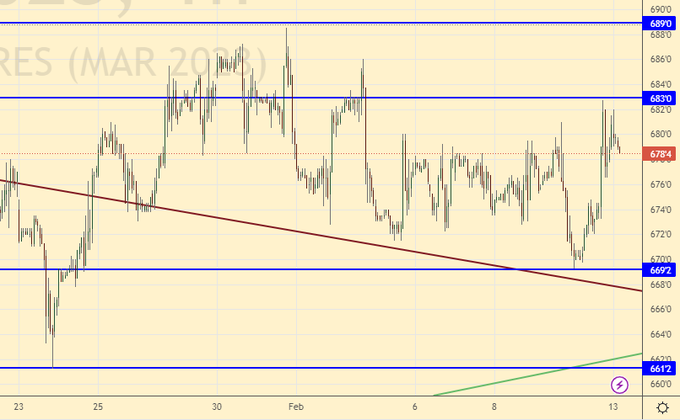The height and width of the screenshot is (420, 680).
Task: Click the red 678'4 current price label
Action: tap(661, 154)
